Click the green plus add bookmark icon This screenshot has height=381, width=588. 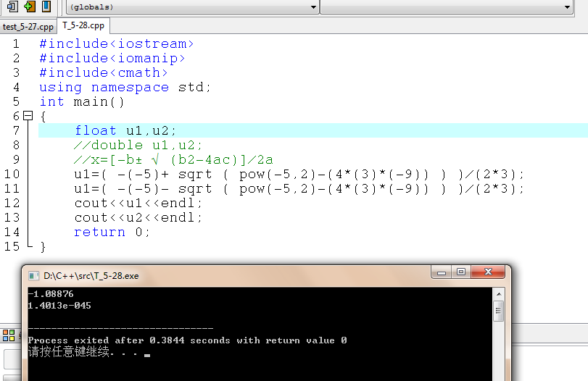click(x=29, y=6)
